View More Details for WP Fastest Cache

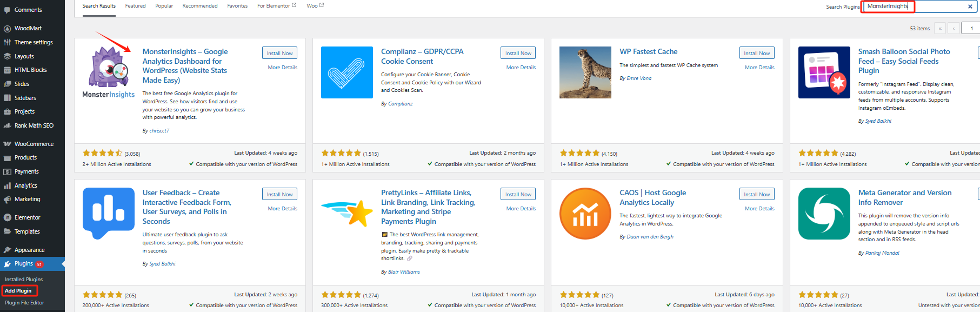pos(759,68)
